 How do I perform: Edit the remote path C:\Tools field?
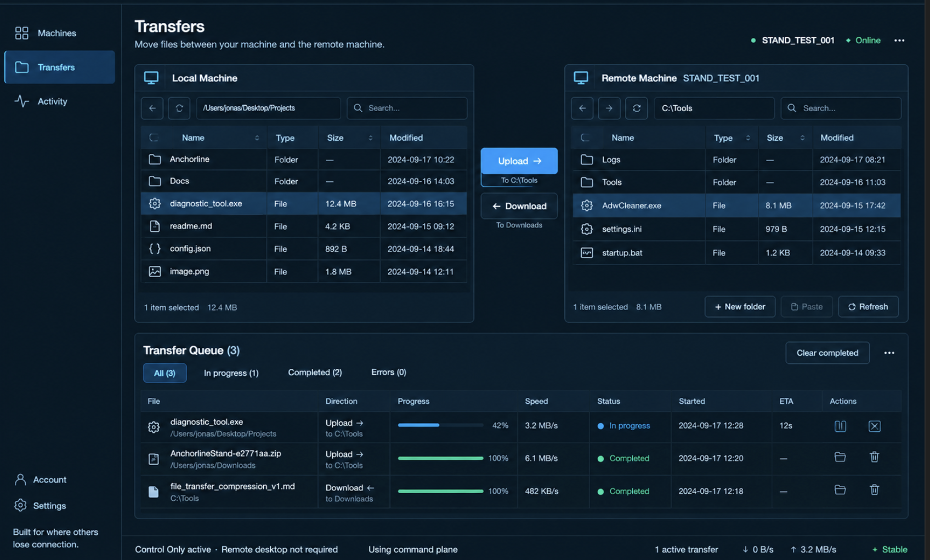coord(714,108)
